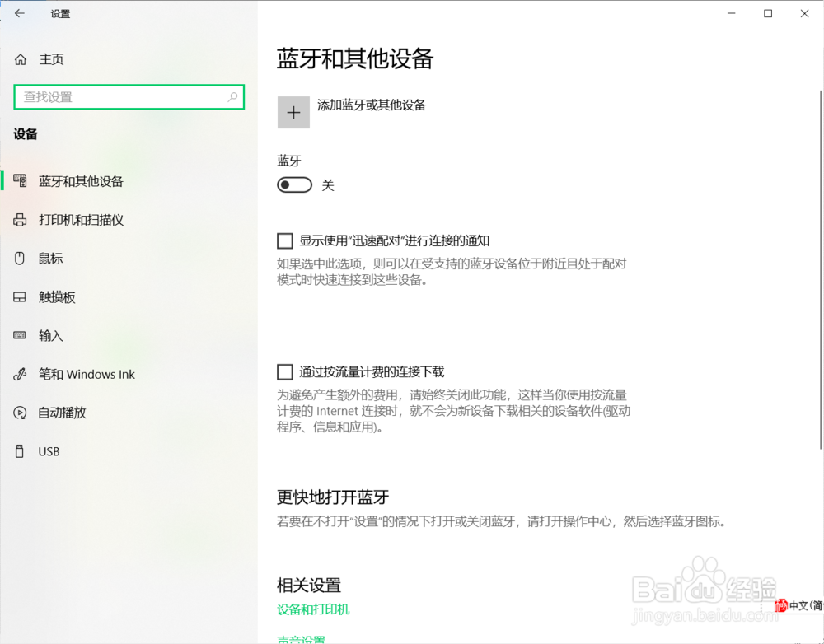The image size is (824, 644).
Task: Select the keyboard icon for 输入 settings
Action: (x=20, y=335)
